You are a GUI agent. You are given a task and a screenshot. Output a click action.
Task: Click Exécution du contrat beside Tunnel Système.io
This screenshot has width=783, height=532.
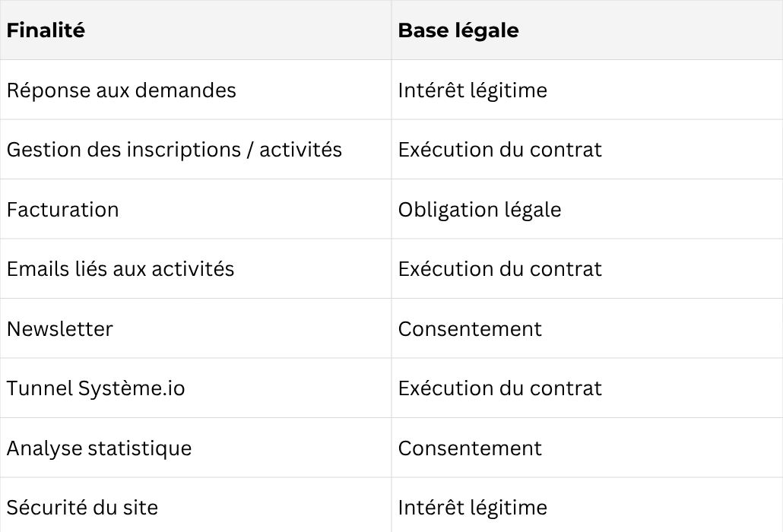click(x=499, y=388)
